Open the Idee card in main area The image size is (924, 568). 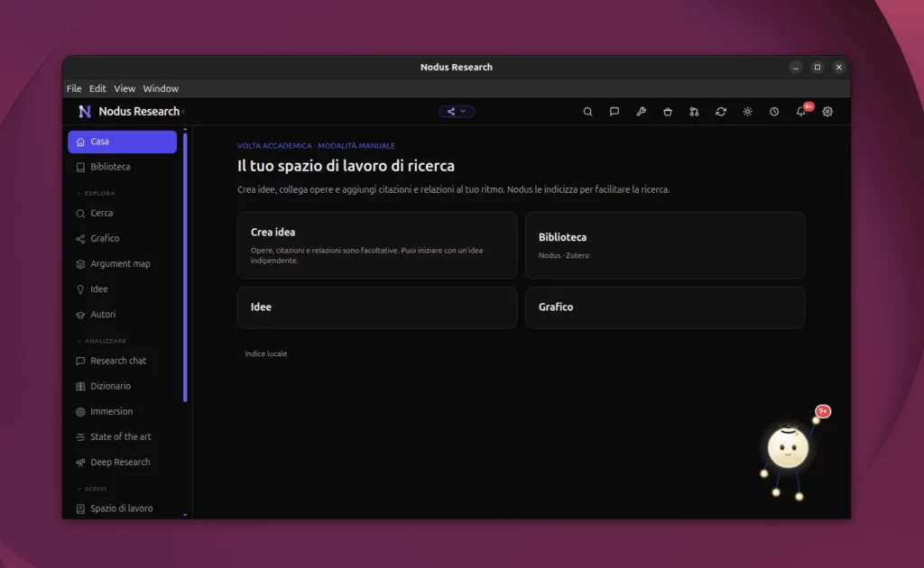[377, 307]
